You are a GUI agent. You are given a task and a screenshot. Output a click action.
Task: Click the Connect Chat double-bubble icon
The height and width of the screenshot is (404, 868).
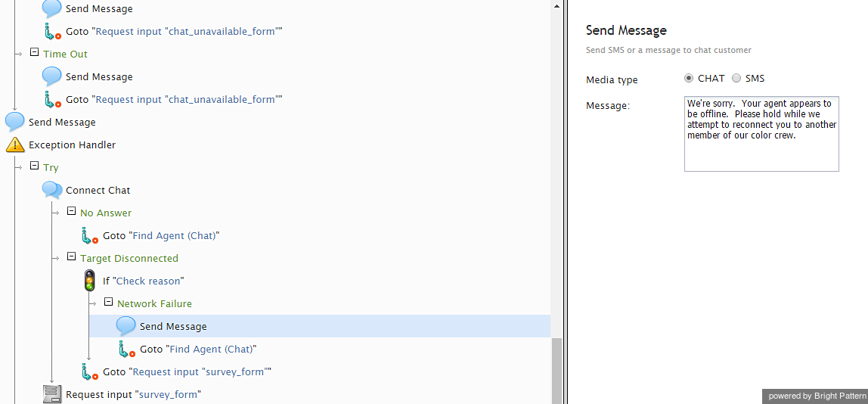52,190
